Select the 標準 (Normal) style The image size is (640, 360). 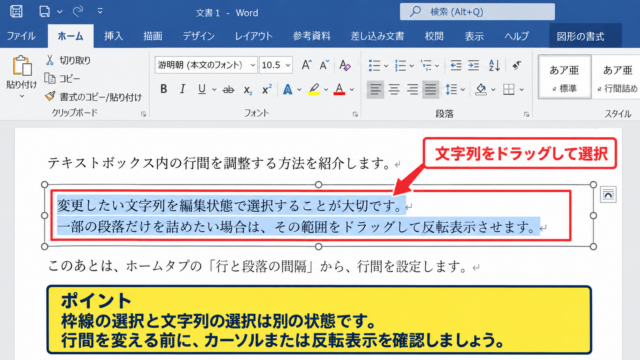564,77
